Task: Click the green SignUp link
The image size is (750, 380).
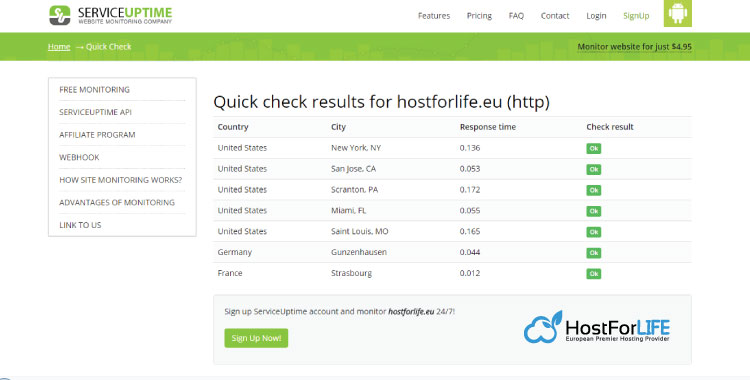Action: coord(636,16)
